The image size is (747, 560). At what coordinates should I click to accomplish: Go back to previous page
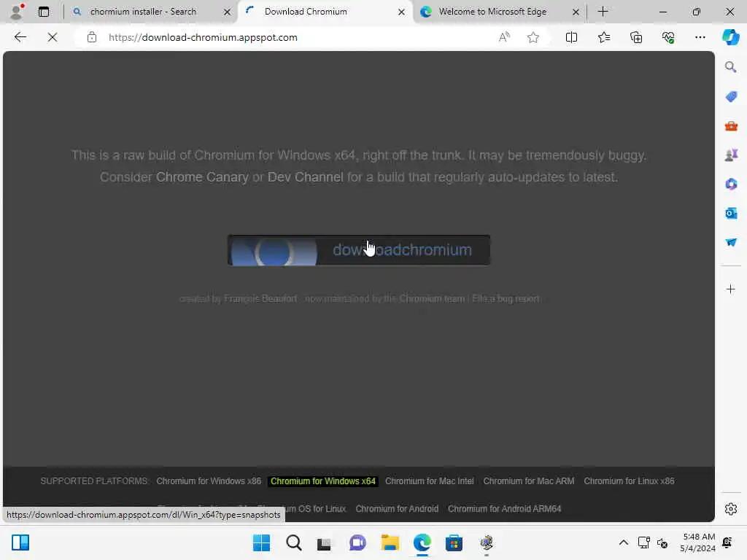coord(20,37)
